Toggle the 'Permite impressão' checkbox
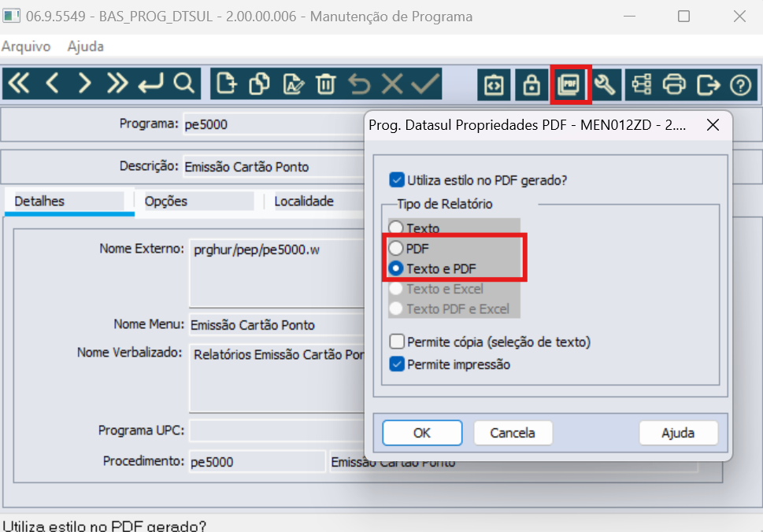The width and height of the screenshot is (763, 532). (397, 364)
